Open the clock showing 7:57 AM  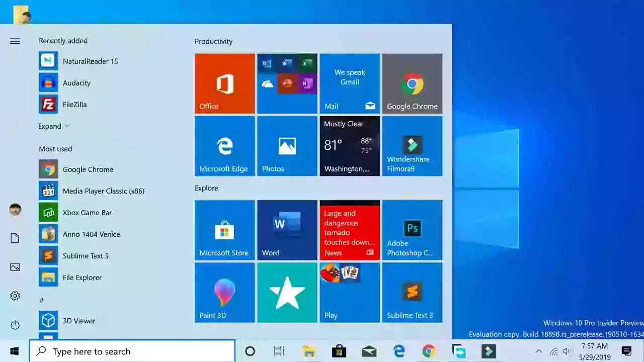click(x=594, y=351)
